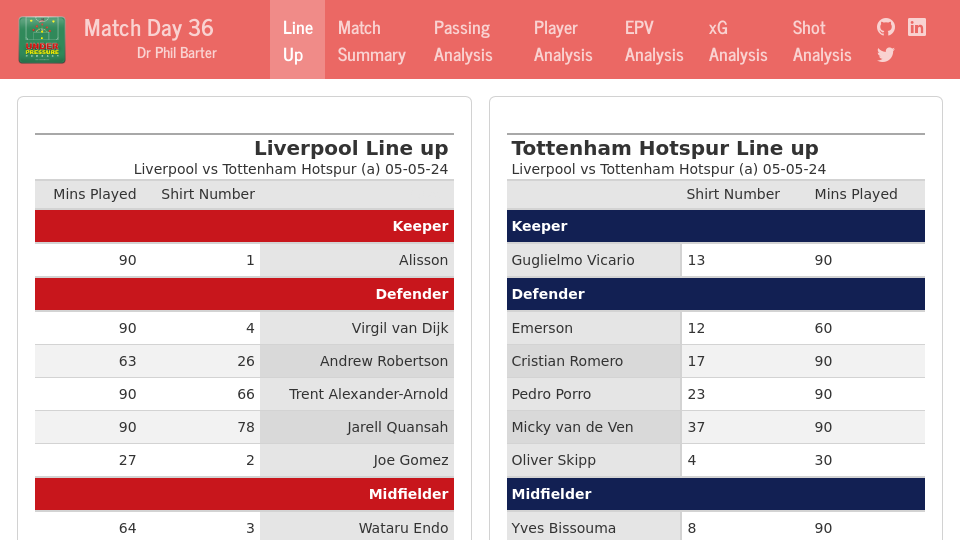This screenshot has width=960, height=540.
Task: Select the Trent Alexander-Arnold cell
Action: [368, 394]
